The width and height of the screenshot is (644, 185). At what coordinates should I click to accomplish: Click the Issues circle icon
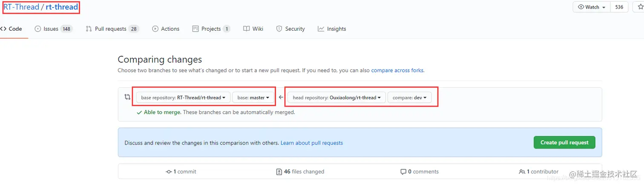pyautogui.click(x=37, y=29)
